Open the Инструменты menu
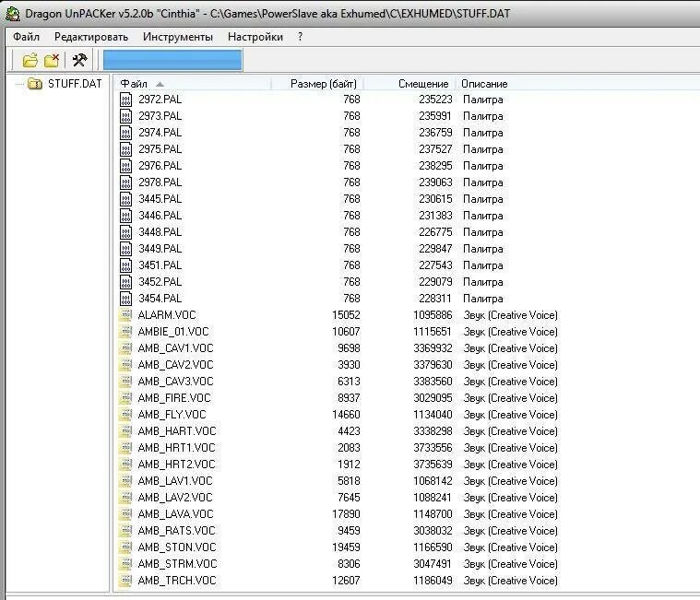The image size is (700, 600). (178, 37)
